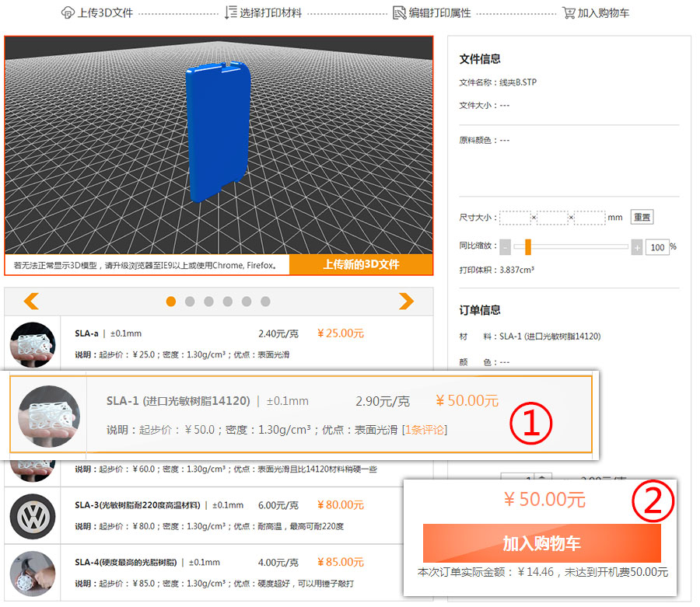This screenshot has height=607, width=700.
Task: Click the orange 上传新的3D文件 button
Action: [361, 264]
